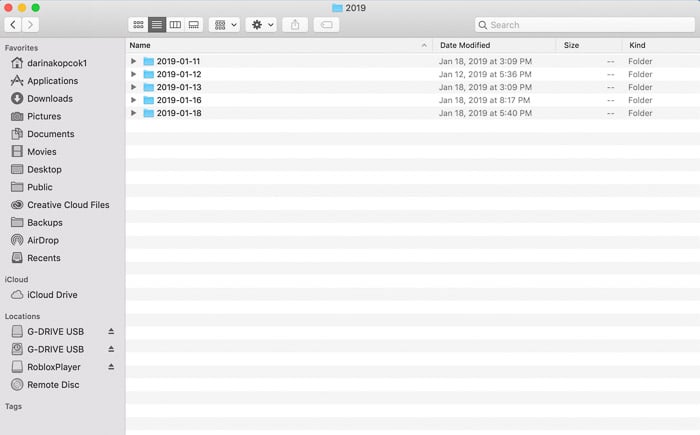
Task: Click the Share toolbar button
Action: [295, 25]
